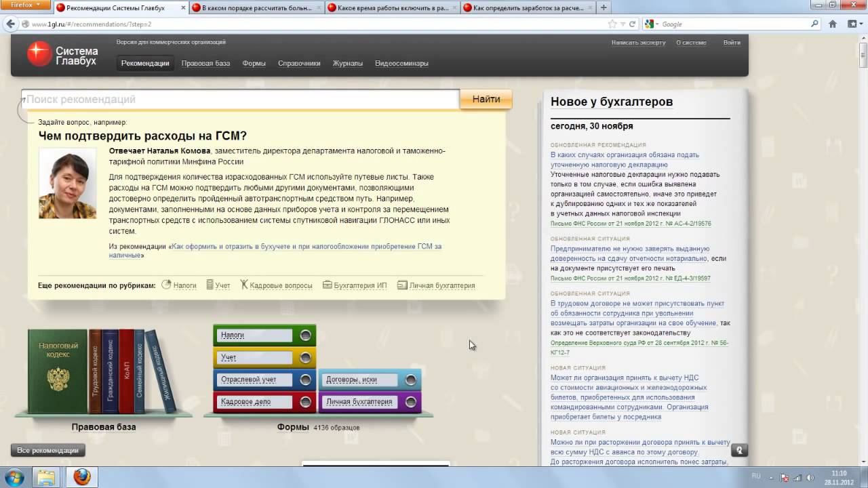The image size is (868, 488).
Task: Open the Firefox home page
Action: (833, 24)
